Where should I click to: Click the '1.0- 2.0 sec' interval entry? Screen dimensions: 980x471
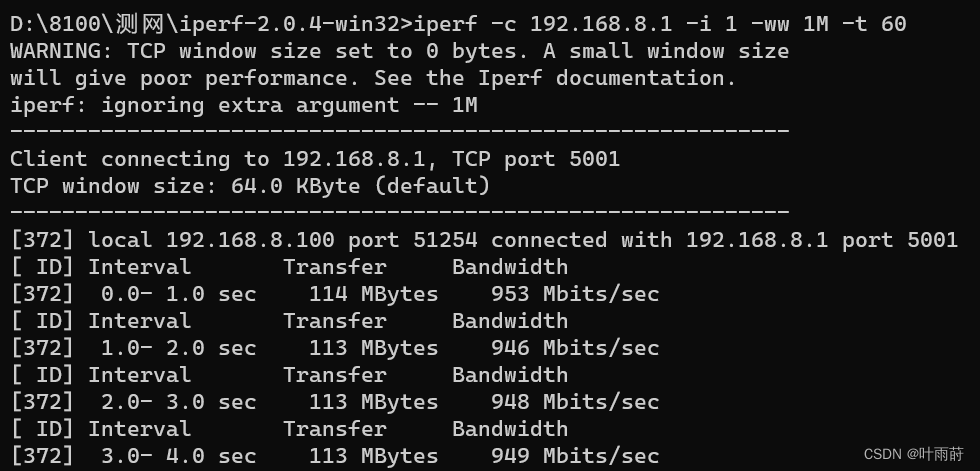[x=178, y=348]
